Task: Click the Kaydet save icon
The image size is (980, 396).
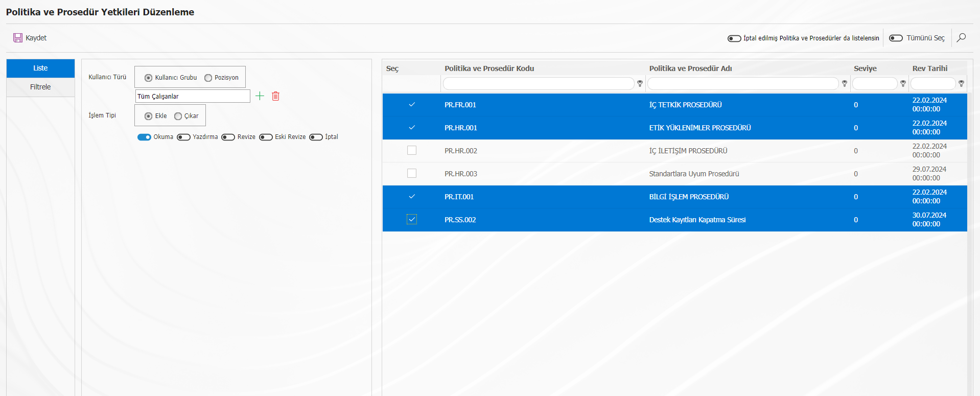Action: click(x=18, y=38)
